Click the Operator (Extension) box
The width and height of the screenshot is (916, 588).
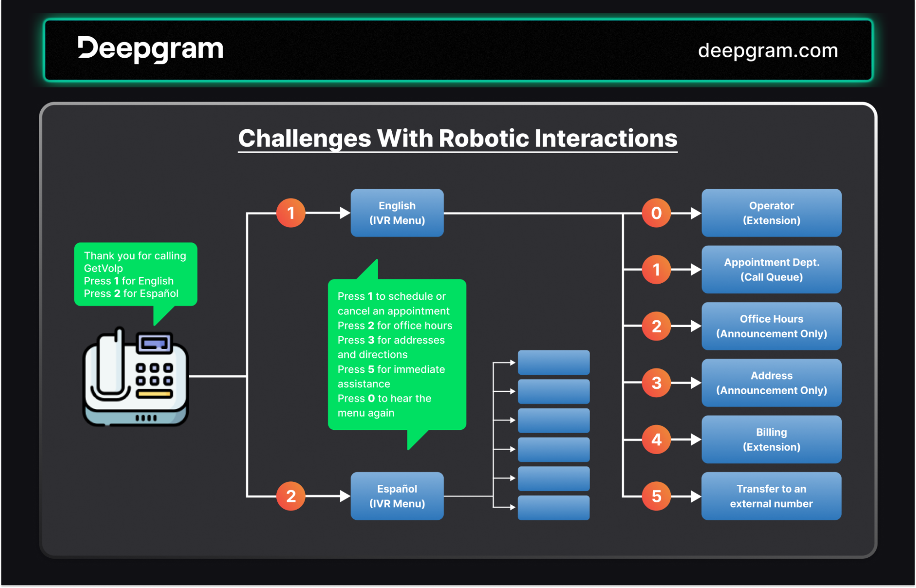tap(771, 213)
